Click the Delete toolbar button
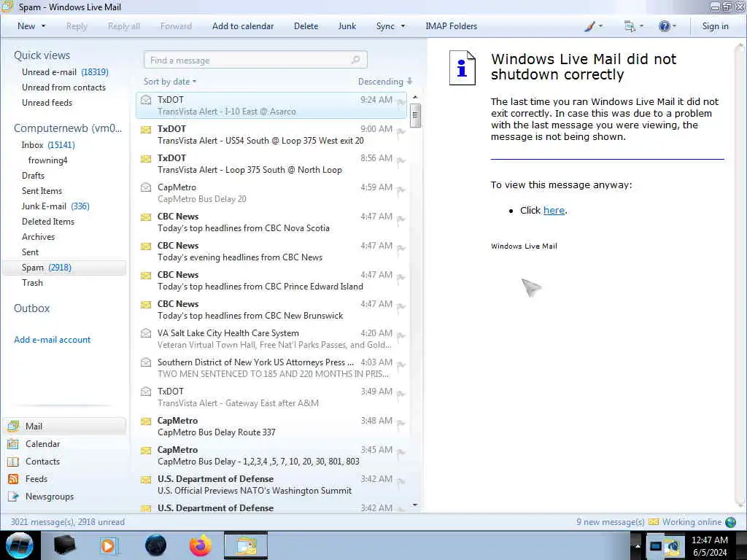Viewport: 747px width, 560px height. click(x=306, y=26)
